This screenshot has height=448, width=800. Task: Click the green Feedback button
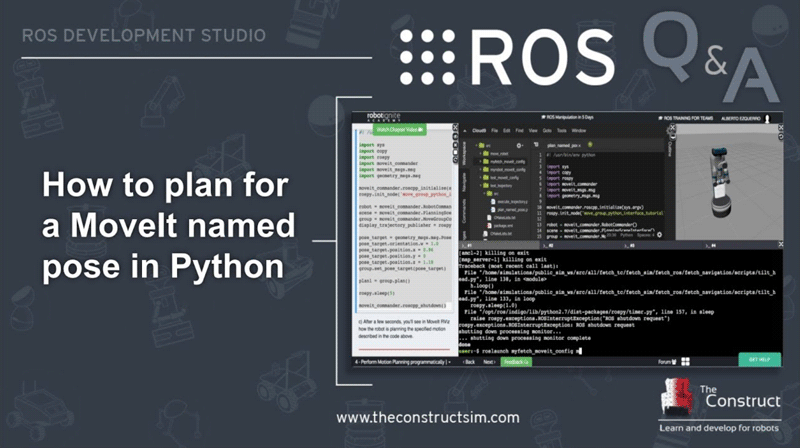click(516, 362)
